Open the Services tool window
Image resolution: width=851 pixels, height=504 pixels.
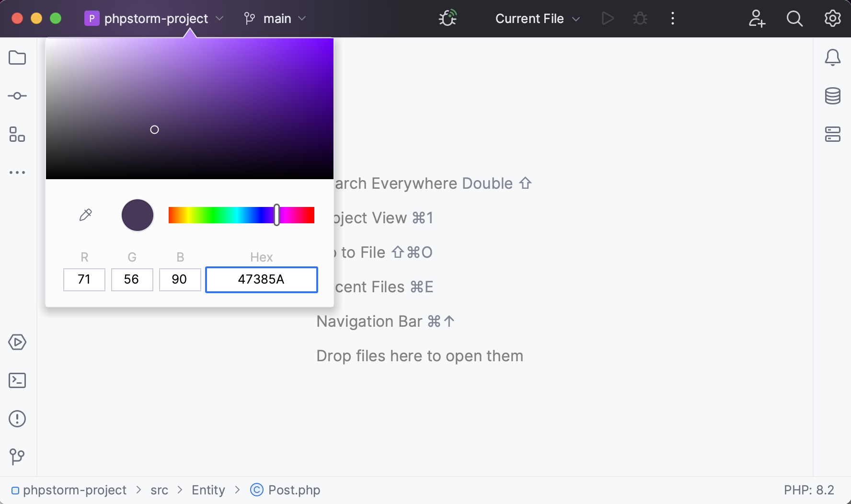[17, 342]
